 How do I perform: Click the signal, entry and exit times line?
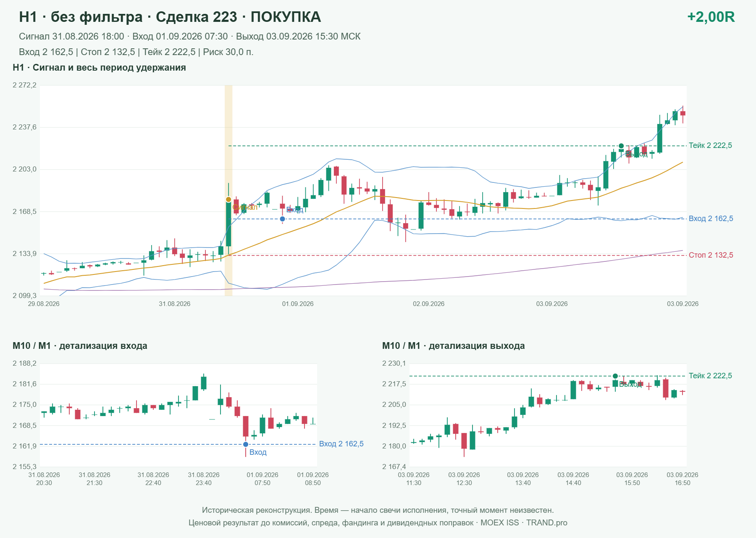click(x=190, y=37)
